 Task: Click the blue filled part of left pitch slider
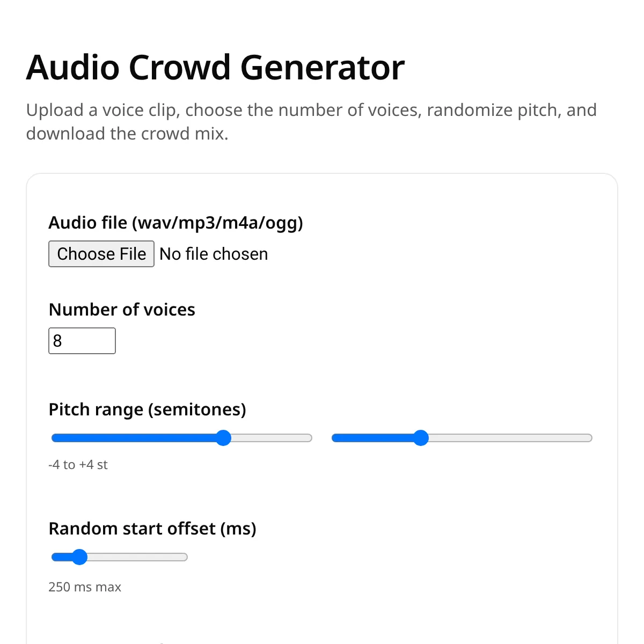[x=133, y=438]
